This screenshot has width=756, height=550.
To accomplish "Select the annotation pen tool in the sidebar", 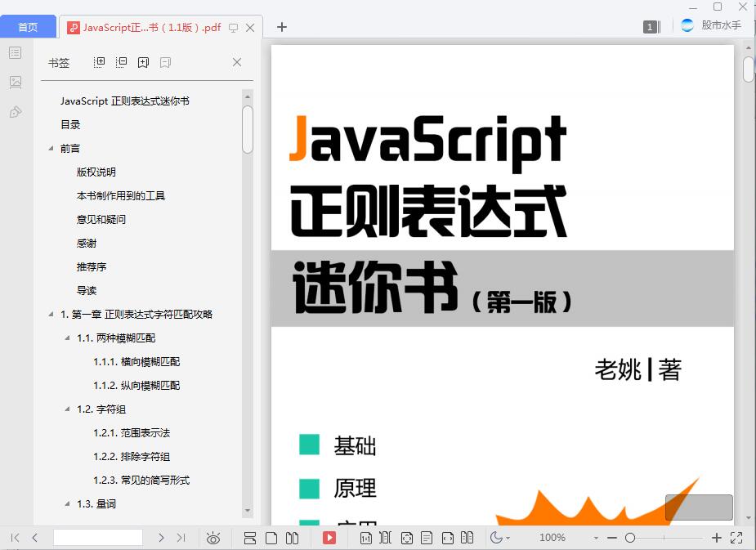I will (14, 112).
